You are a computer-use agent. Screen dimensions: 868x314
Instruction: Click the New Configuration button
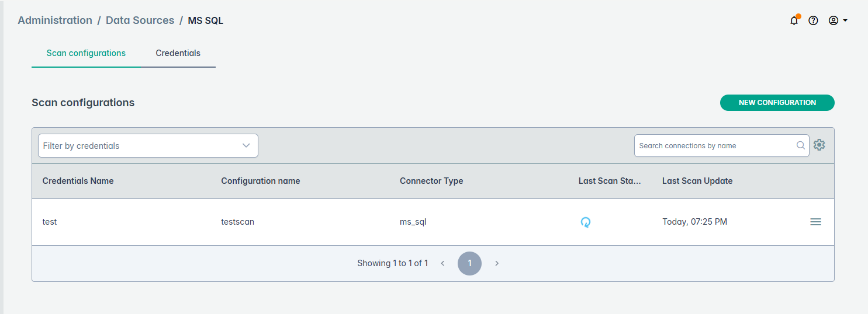(x=777, y=103)
